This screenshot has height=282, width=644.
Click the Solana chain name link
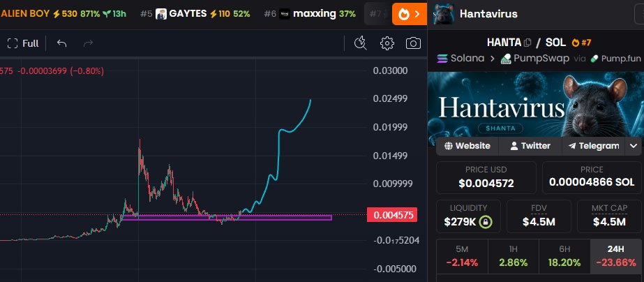(467, 59)
